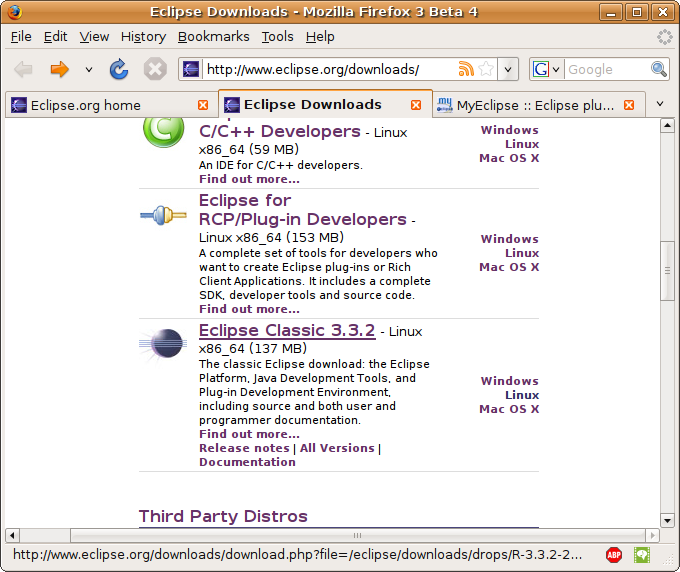Open the Help menu
680x572 pixels.
(320, 37)
